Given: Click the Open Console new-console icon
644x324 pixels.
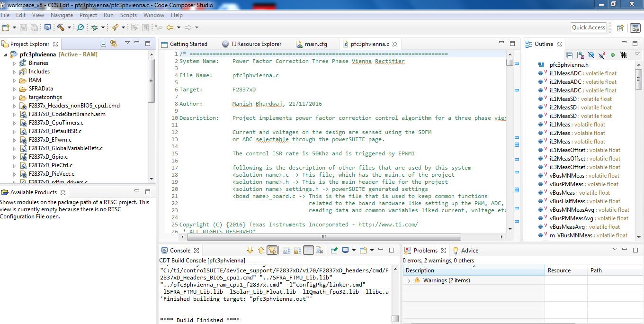Looking at the screenshot, I should point(363,250).
